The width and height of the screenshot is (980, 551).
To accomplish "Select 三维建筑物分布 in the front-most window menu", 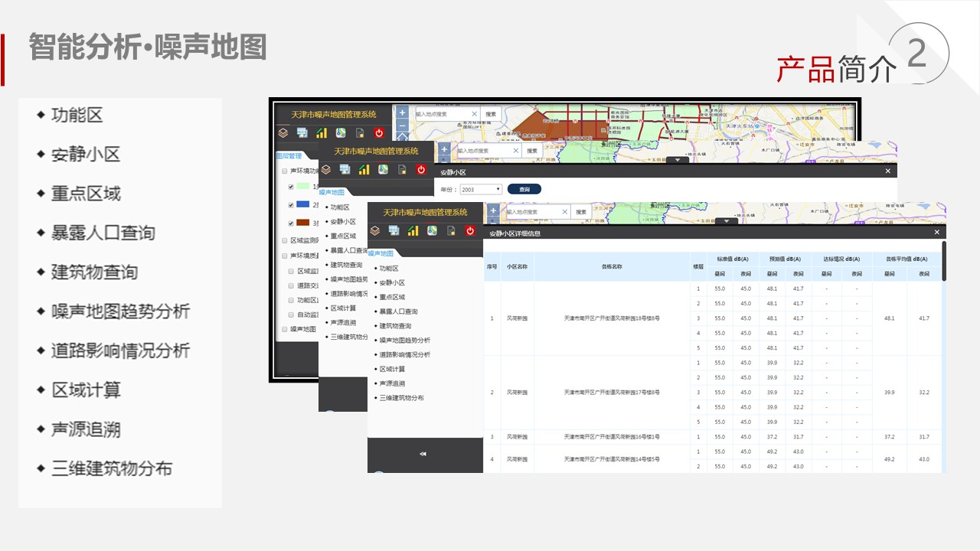I will point(401,398).
